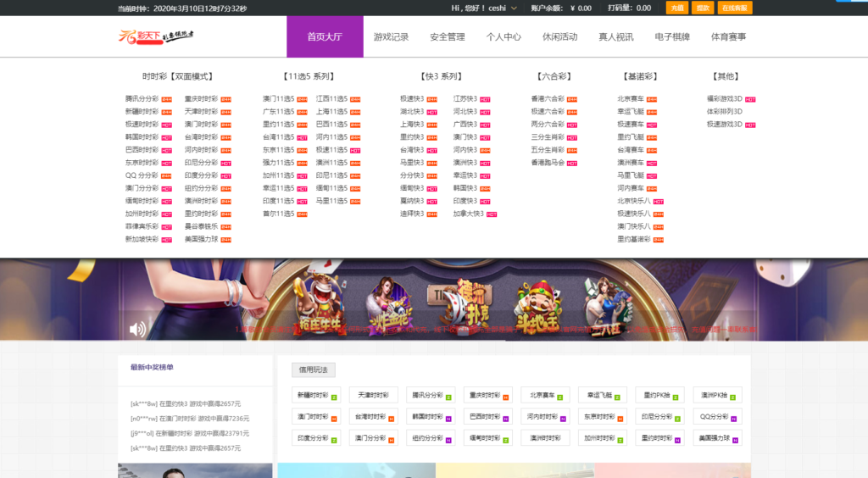This screenshot has height=478, width=868.
Task: Choose the 北京赛车 game button in credit play
Action: tap(543, 395)
